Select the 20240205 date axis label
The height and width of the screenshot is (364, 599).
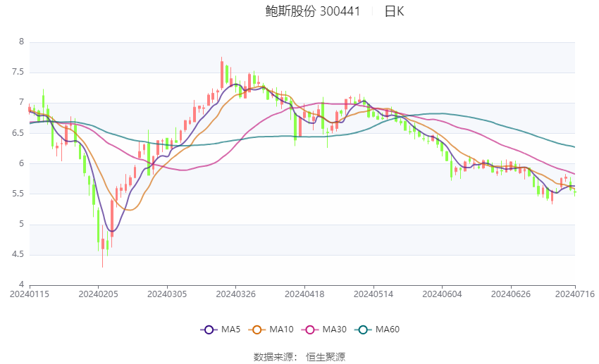(x=98, y=293)
